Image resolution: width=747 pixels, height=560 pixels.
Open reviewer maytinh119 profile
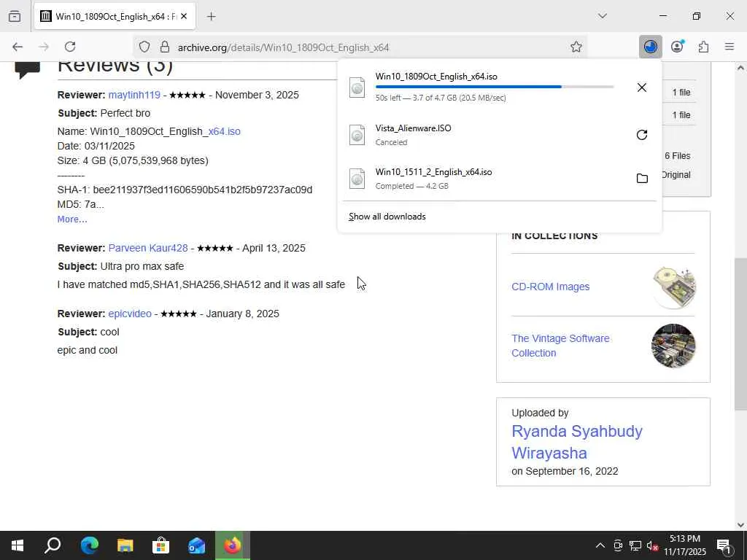[x=134, y=95]
